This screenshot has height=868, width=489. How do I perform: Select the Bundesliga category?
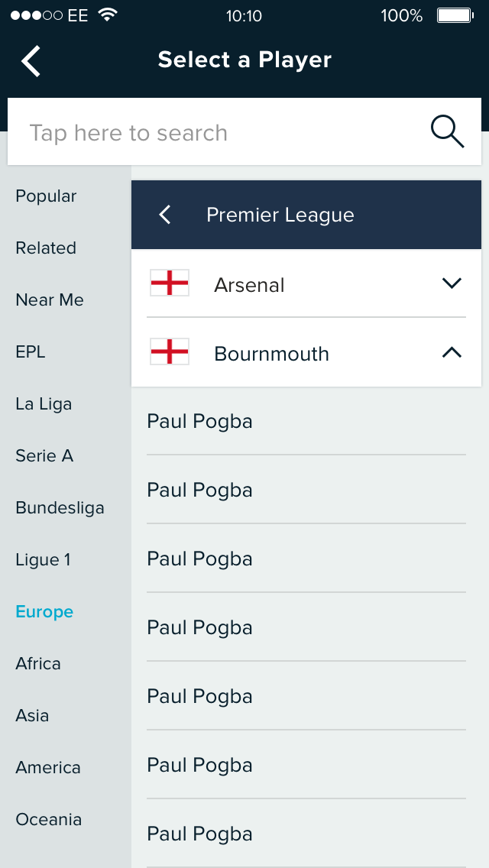pyautogui.click(x=60, y=508)
